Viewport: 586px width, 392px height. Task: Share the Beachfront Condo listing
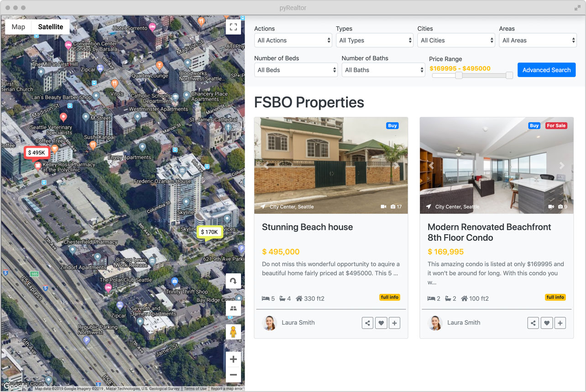point(533,323)
